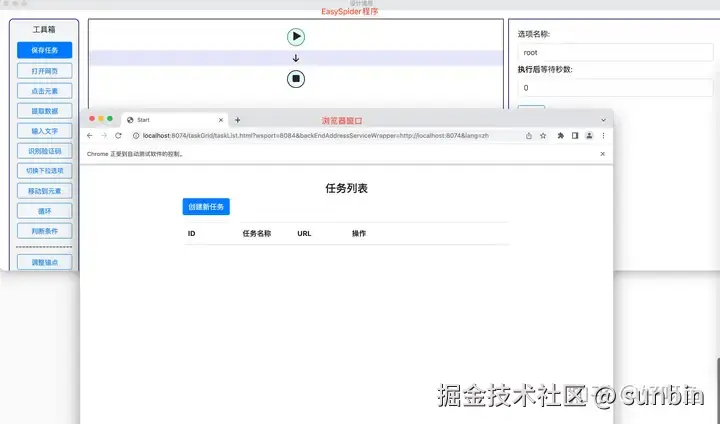Click the 选项名称 field containing root
Image resolution: width=720 pixels, height=424 pixels.
tap(615, 52)
